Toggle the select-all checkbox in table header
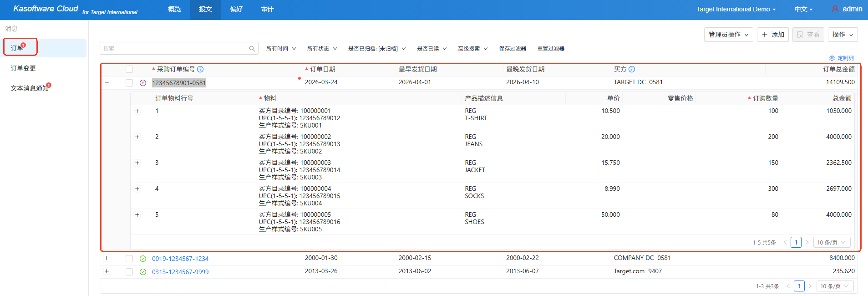 click(x=129, y=69)
